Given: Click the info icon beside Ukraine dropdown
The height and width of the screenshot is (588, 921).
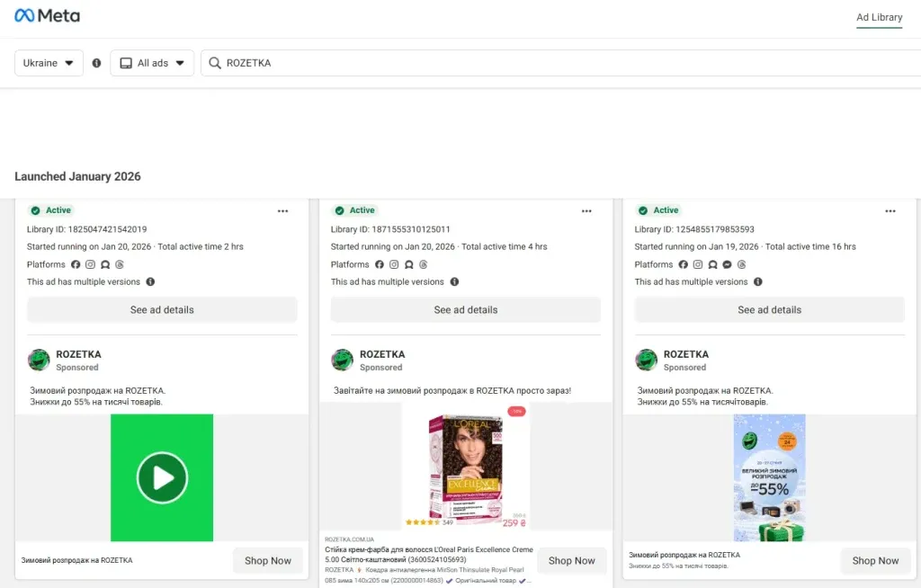Looking at the screenshot, I should (96, 63).
